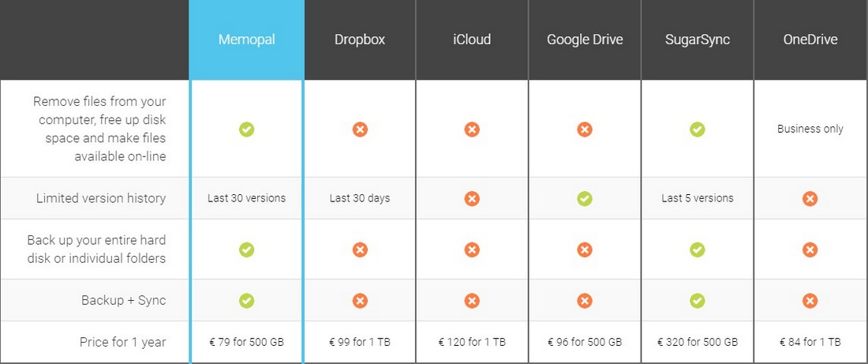Viewport: 868px width, 364px height.
Task: Click the Memopal column header
Action: click(x=246, y=40)
